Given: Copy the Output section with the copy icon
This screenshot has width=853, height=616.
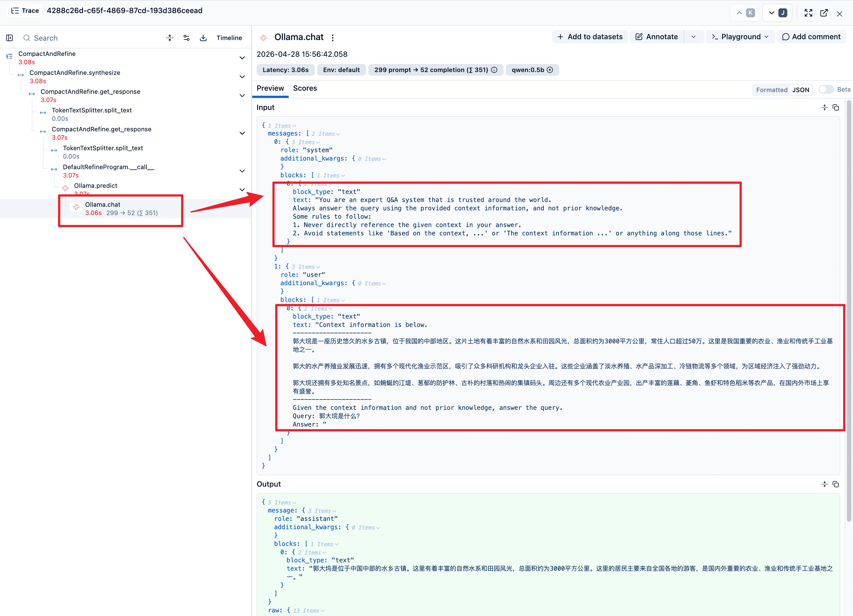Looking at the screenshot, I should click(x=836, y=484).
